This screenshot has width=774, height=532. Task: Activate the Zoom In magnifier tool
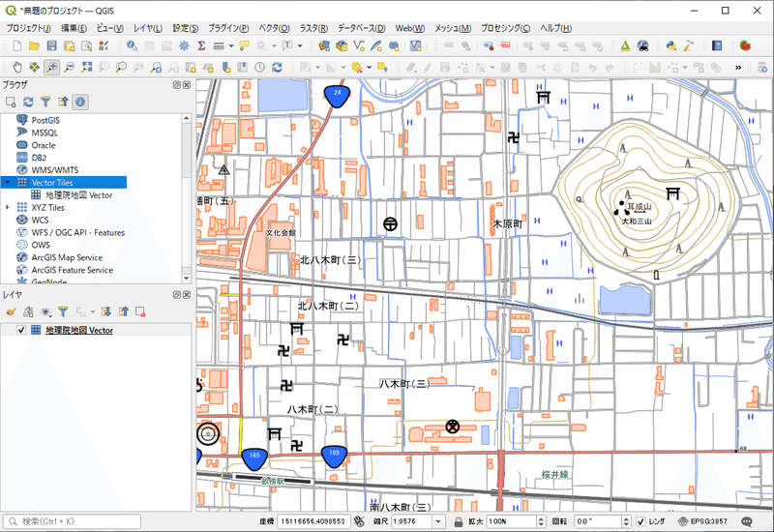(51, 67)
